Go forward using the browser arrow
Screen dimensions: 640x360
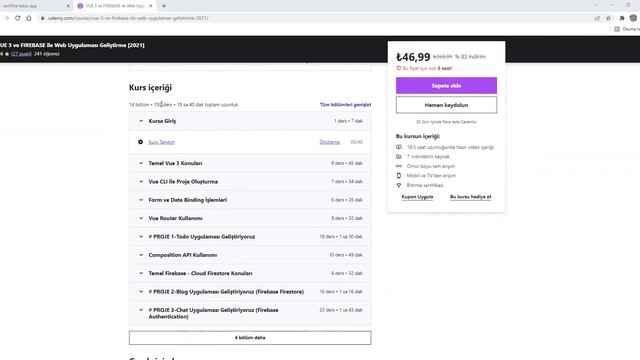(x=7, y=18)
